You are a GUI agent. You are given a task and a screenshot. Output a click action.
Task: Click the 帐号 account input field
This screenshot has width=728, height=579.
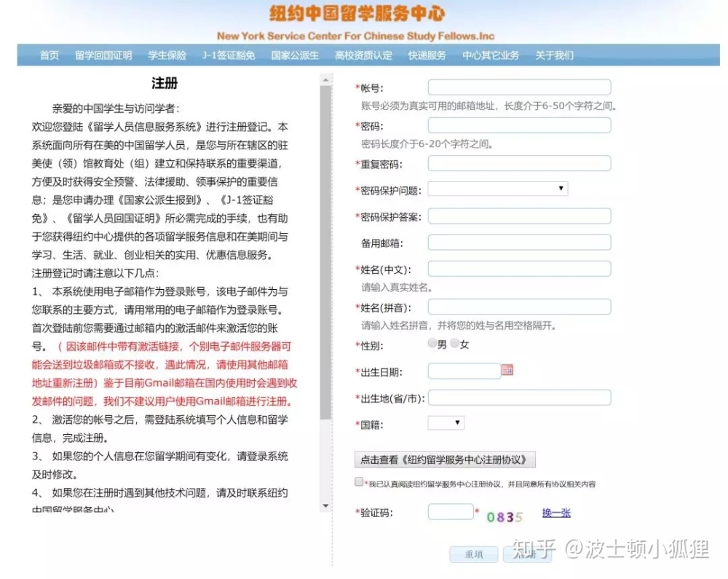[519, 87]
